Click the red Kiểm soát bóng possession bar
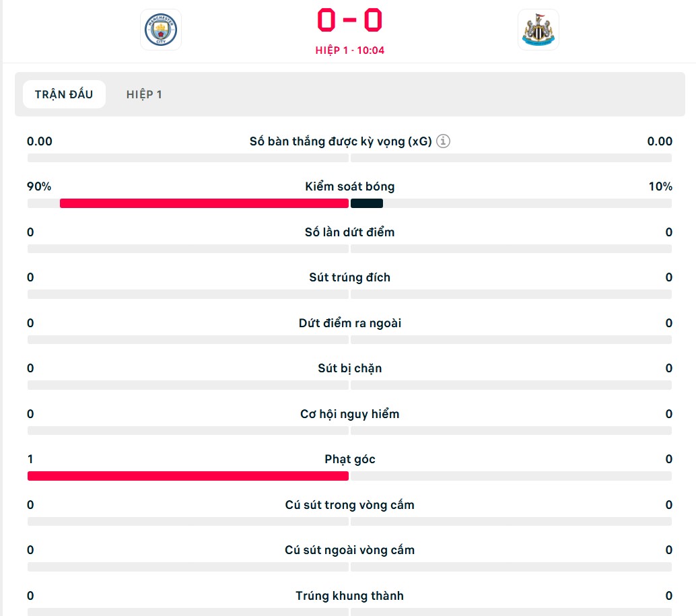Screen dimensions: 696x616 204,203
